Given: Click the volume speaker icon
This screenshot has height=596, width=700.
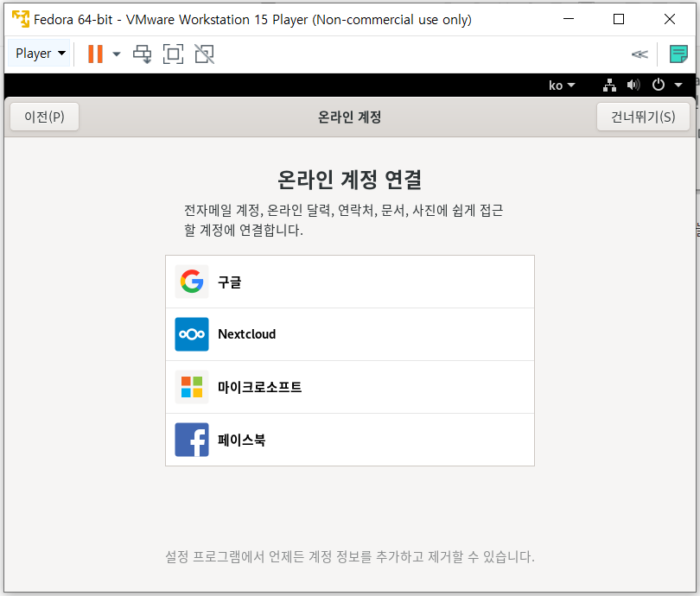Looking at the screenshot, I should pos(633,85).
